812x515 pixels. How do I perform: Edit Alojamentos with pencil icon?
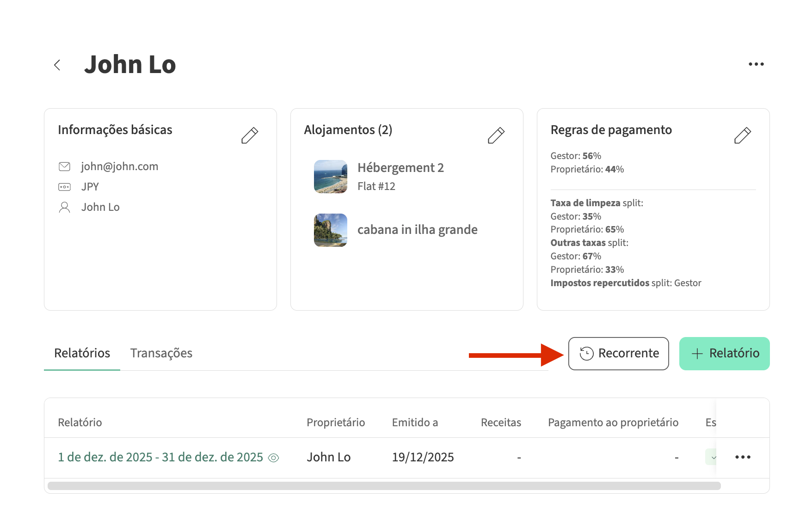[496, 135]
